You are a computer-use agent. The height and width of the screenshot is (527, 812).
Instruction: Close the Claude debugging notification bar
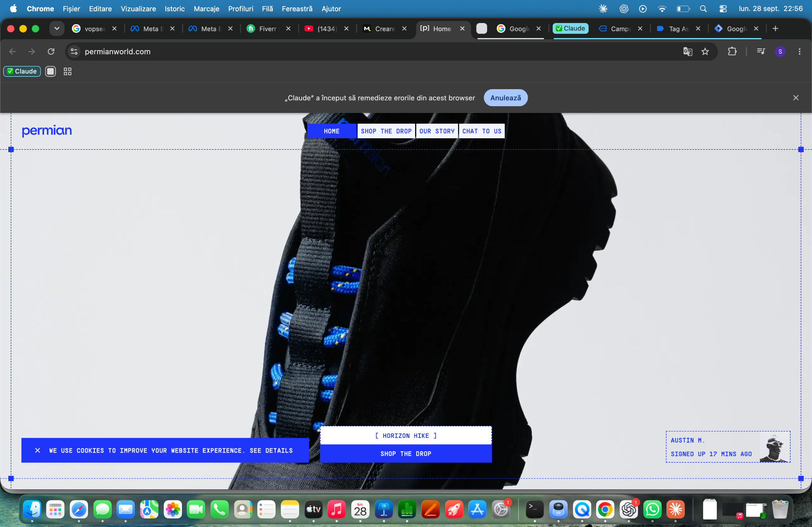pyautogui.click(x=795, y=98)
